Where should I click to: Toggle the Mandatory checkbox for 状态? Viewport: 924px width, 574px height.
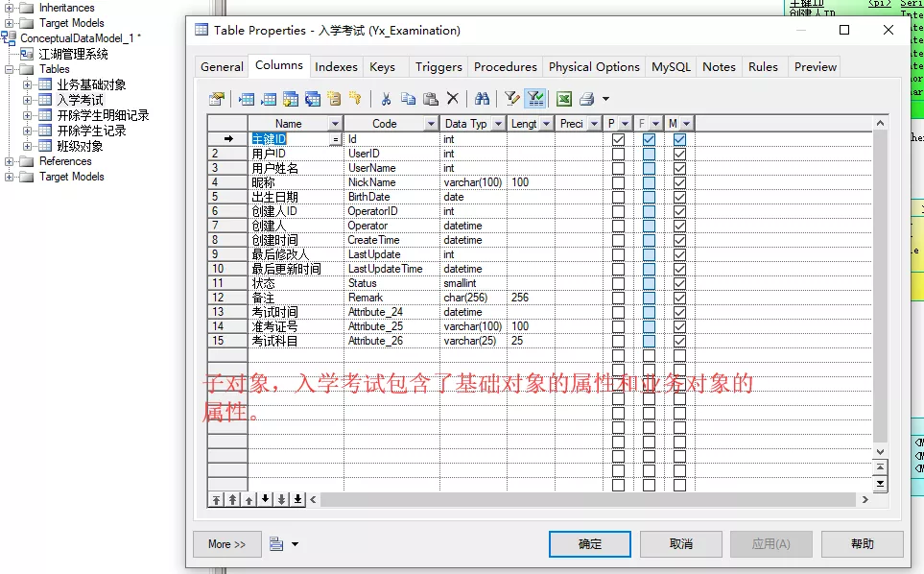tap(679, 283)
